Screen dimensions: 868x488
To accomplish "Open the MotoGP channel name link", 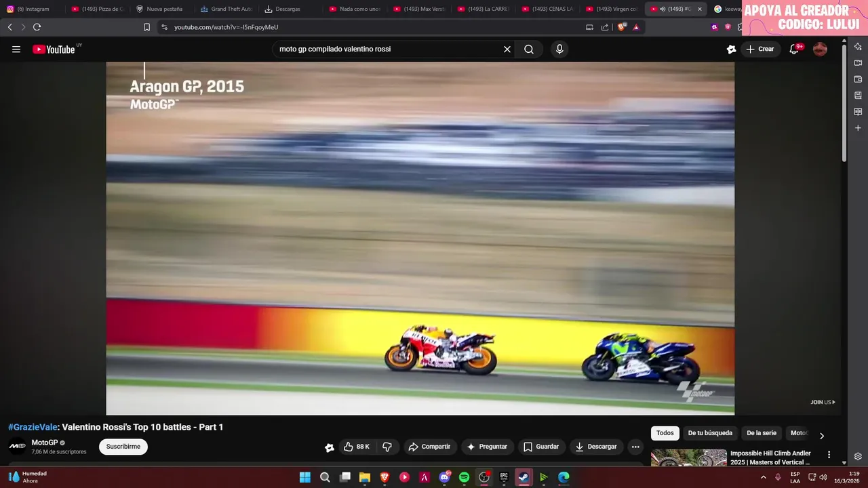I will [45, 443].
